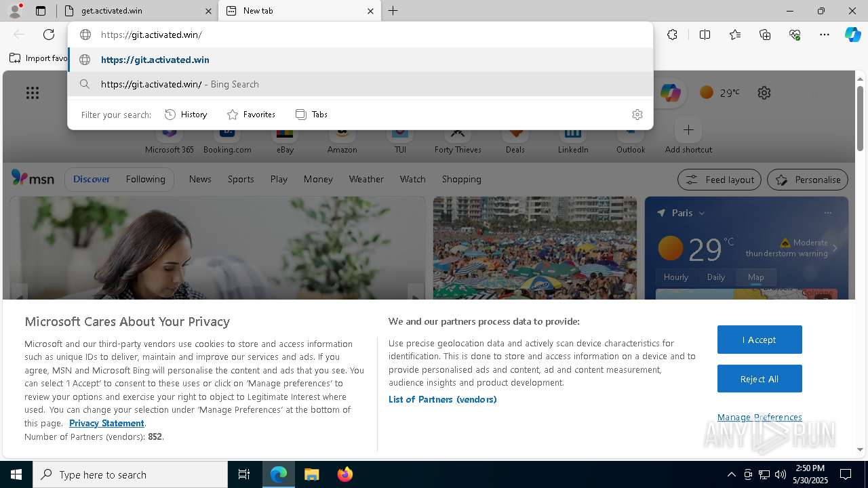Select the https://git.activated.win suggestion

point(361,60)
